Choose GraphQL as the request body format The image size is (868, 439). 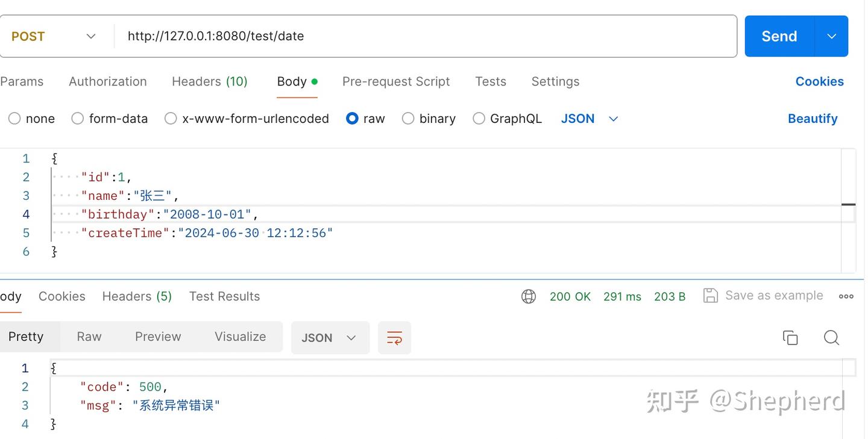(x=479, y=119)
